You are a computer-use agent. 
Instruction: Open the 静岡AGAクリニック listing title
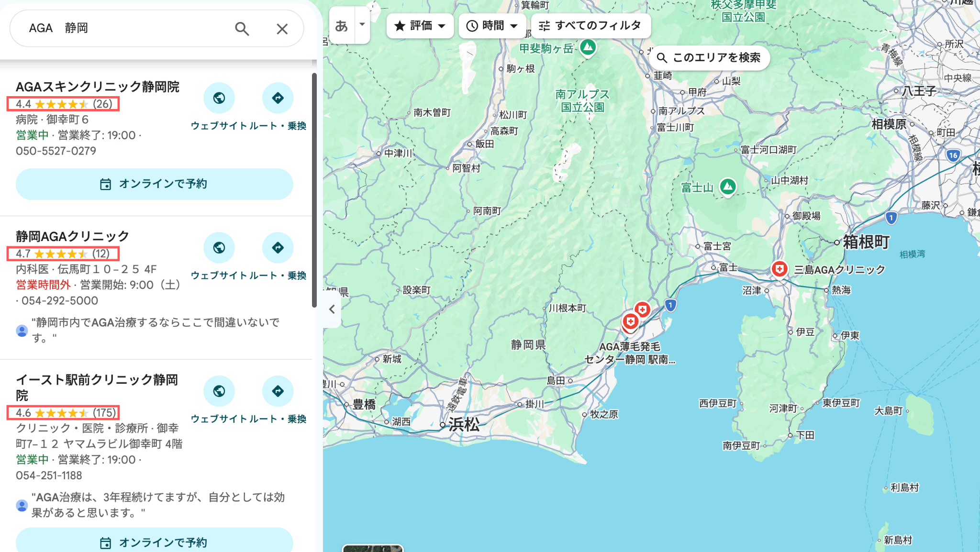pyautogui.click(x=72, y=236)
